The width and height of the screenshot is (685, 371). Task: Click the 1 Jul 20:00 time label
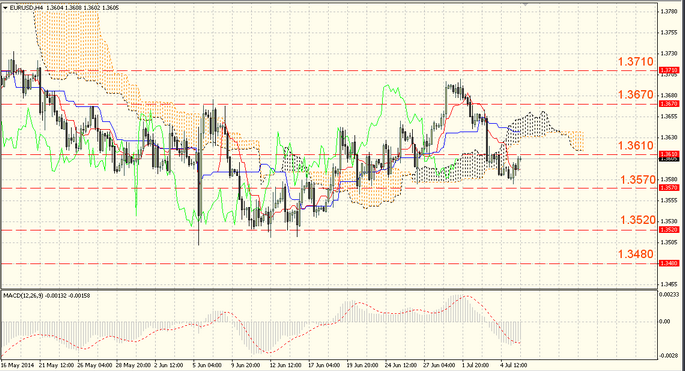pyautogui.click(x=477, y=365)
